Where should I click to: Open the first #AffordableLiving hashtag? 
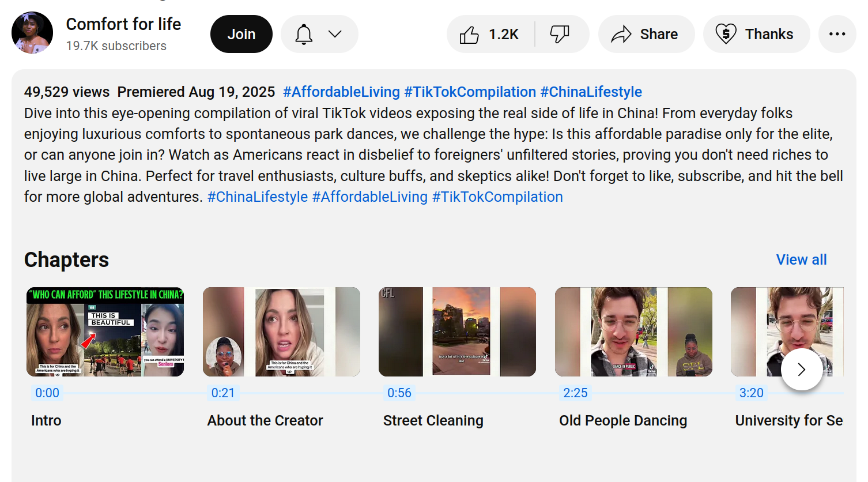tap(341, 92)
